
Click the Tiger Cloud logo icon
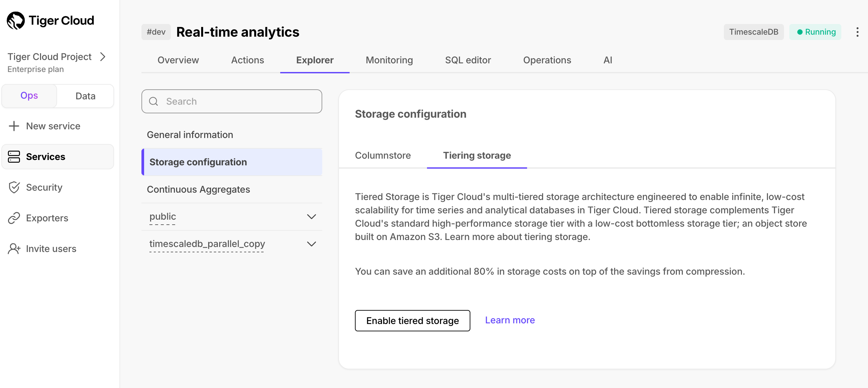(15, 21)
